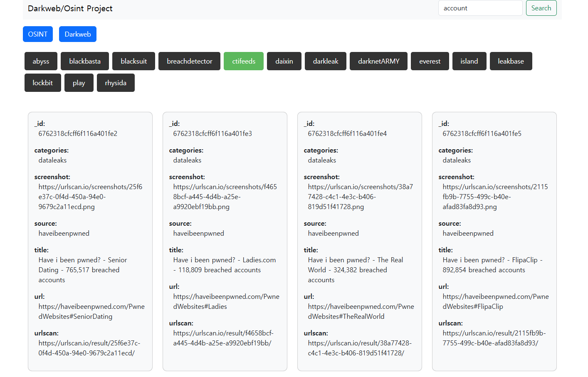Open The Real World screenshot URL

[360, 197]
